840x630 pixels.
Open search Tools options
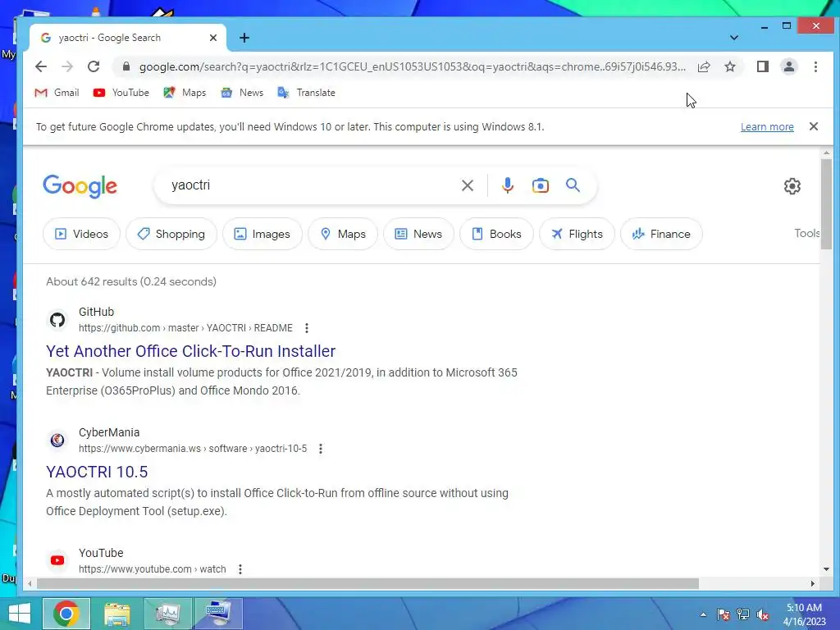[x=807, y=233]
